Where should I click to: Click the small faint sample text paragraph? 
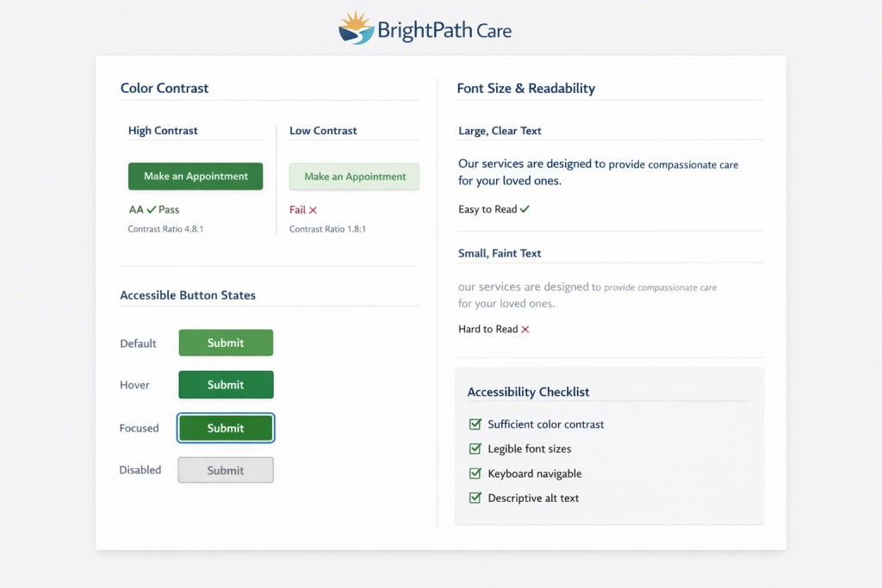point(587,295)
